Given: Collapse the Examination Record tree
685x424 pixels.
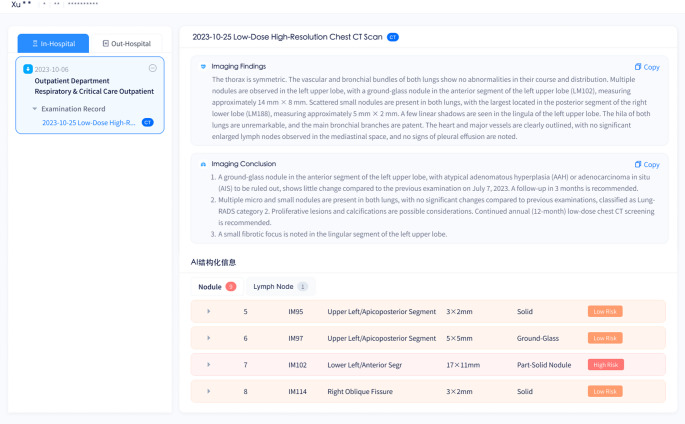Looking at the screenshot, I should (x=35, y=109).
